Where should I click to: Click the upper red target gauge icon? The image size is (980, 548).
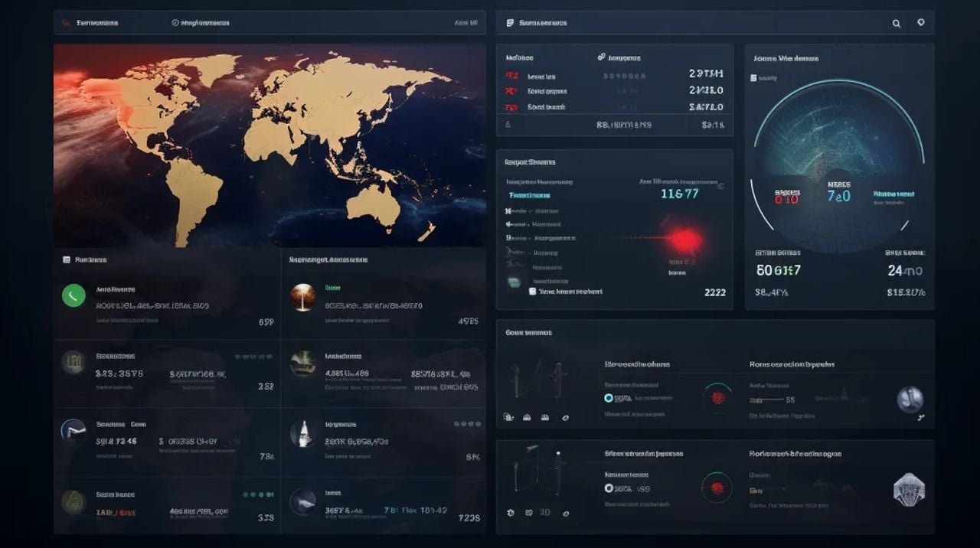tap(717, 397)
